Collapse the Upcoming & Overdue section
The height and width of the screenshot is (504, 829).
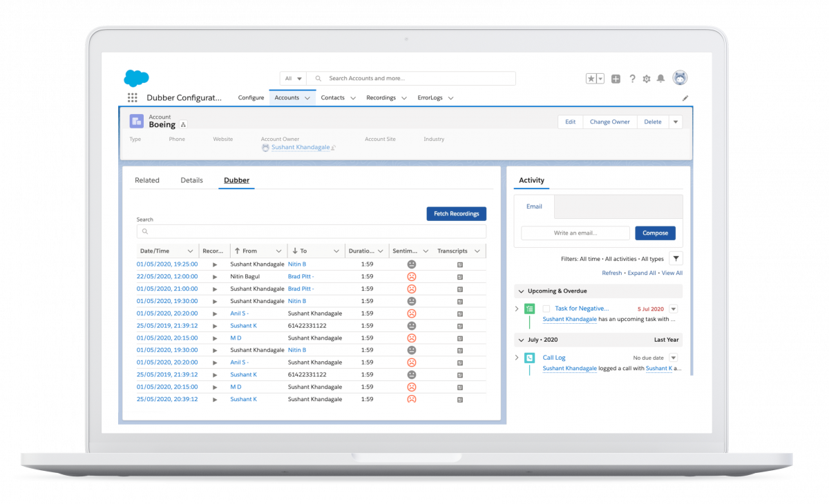(x=522, y=291)
